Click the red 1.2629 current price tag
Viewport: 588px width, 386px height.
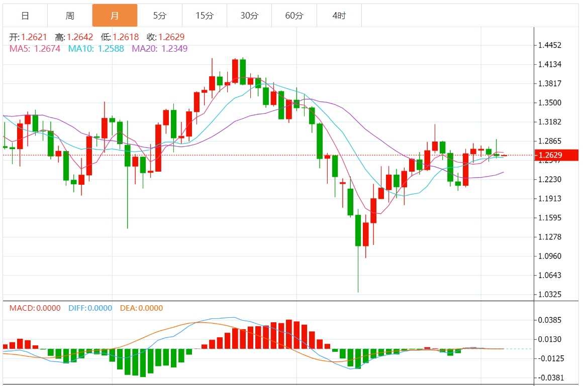[555, 155]
